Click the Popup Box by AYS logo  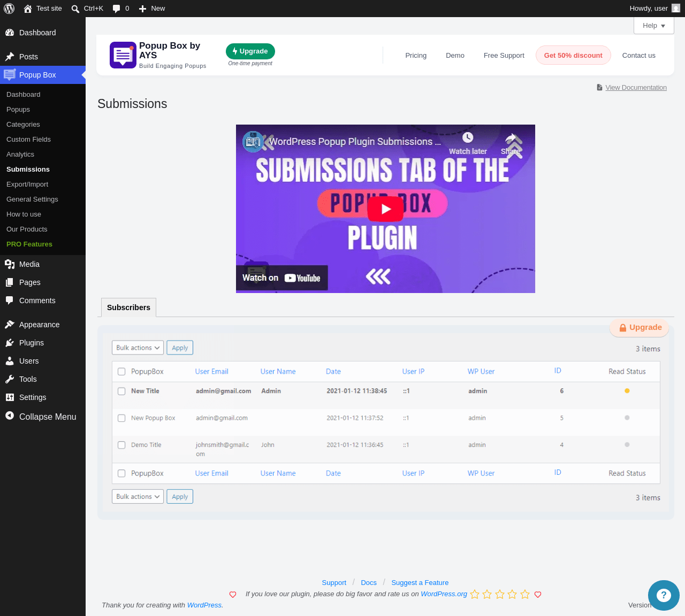tap(123, 55)
